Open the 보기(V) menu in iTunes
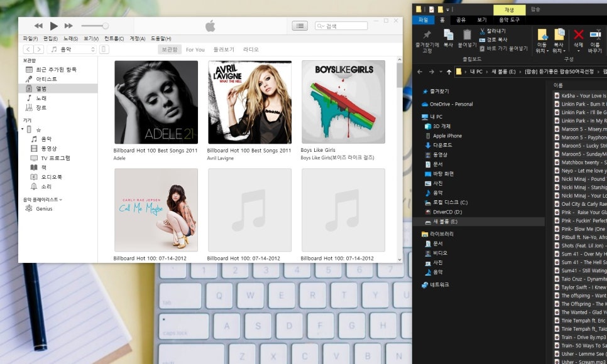This screenshot has height=364, width=607. coord(91,39)
